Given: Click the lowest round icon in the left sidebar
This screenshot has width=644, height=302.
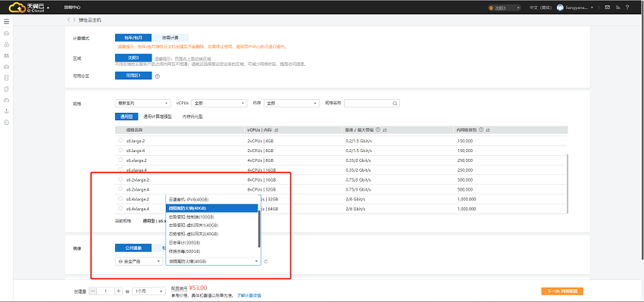Looking at the screenshot, I should [6, 123].
